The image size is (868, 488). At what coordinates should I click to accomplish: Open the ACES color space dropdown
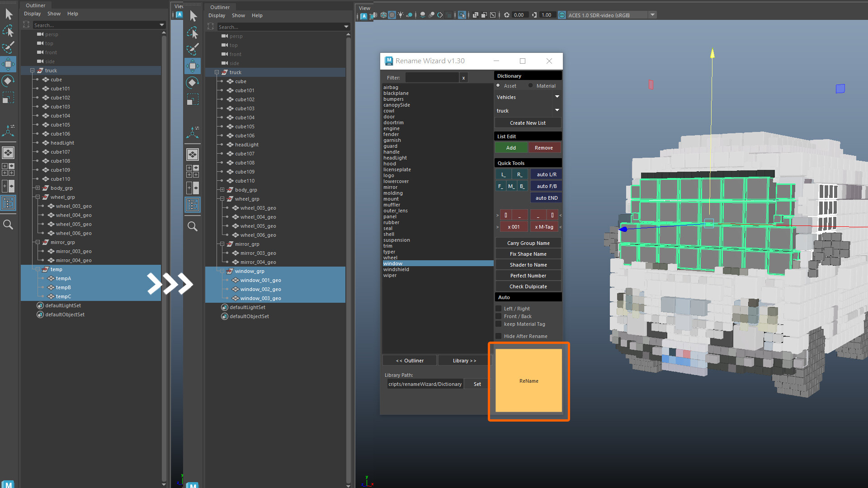(x=652, y=14)
